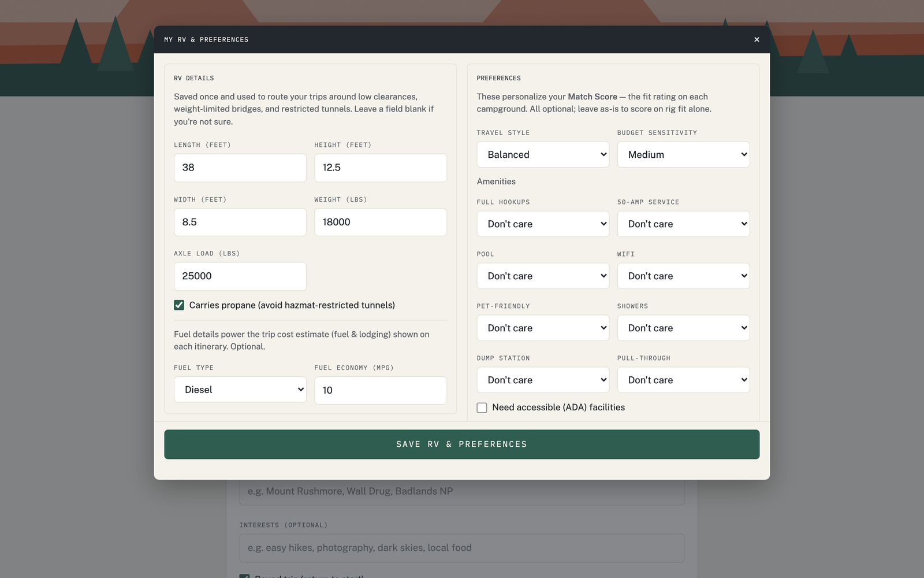Expand the Showers dropdown
The height and width of the screenshot is (578, 924).
[x=683, y=328]
